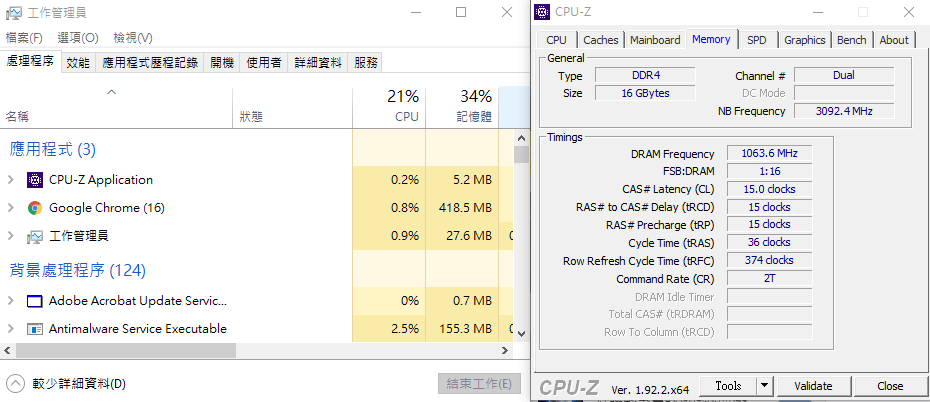Click the vertical scrollbar up arrow
The image size is (930, 402).
pyautogui.click(x=521, y=138)
